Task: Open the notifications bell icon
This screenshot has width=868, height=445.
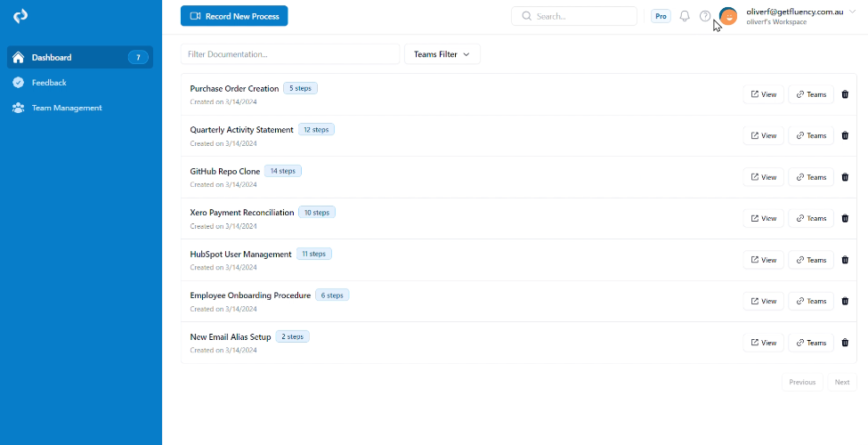Action: coord(685,16)
